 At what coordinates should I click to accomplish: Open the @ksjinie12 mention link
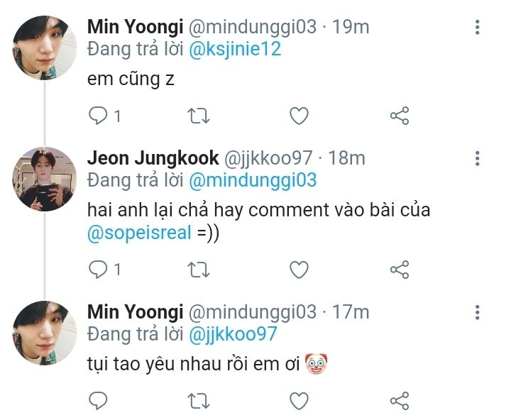point(234,49)
